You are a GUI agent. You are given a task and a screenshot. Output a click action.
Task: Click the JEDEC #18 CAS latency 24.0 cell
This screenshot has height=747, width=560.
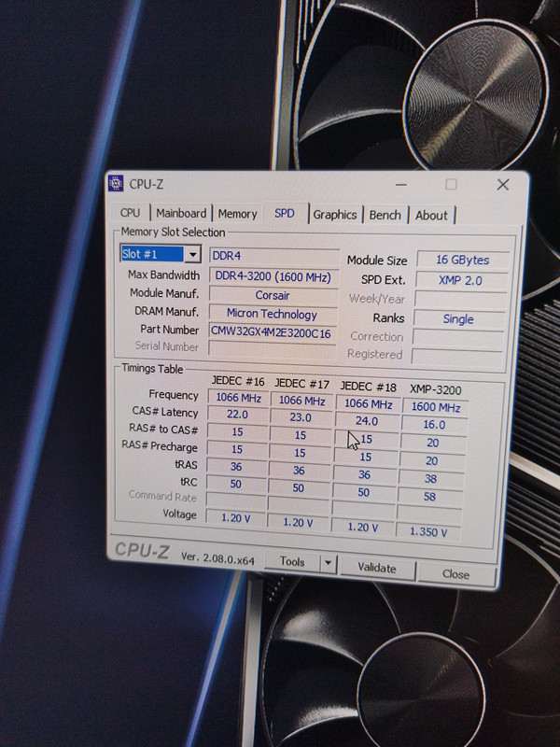367,421
